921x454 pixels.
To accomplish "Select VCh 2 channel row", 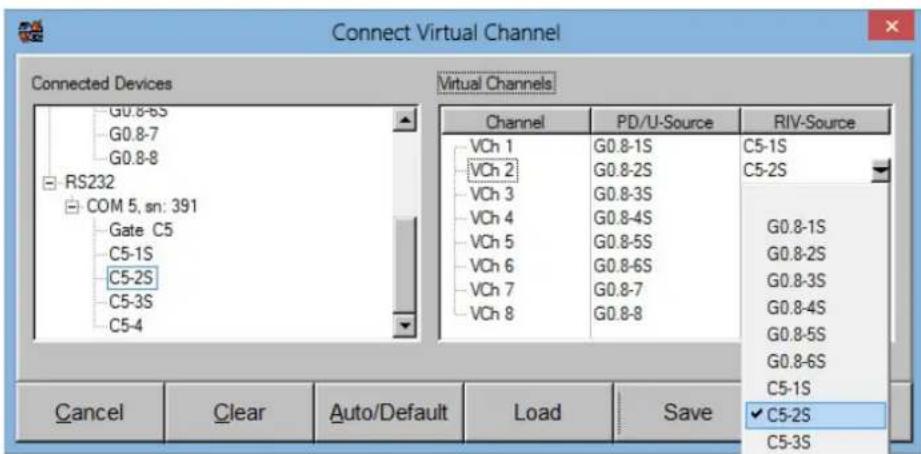I will coord(492,170).
